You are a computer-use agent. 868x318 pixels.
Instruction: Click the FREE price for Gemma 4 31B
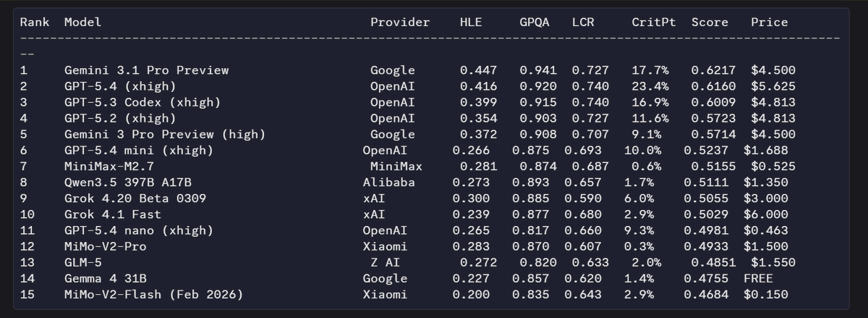point(758,278)
